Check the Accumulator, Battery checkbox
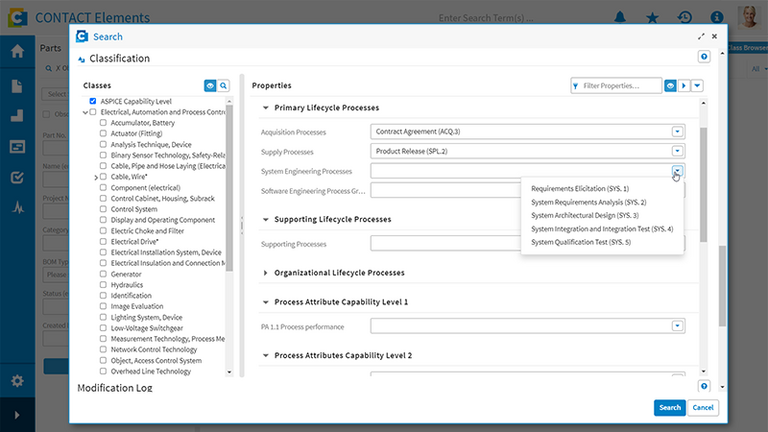 pos(103,122)
